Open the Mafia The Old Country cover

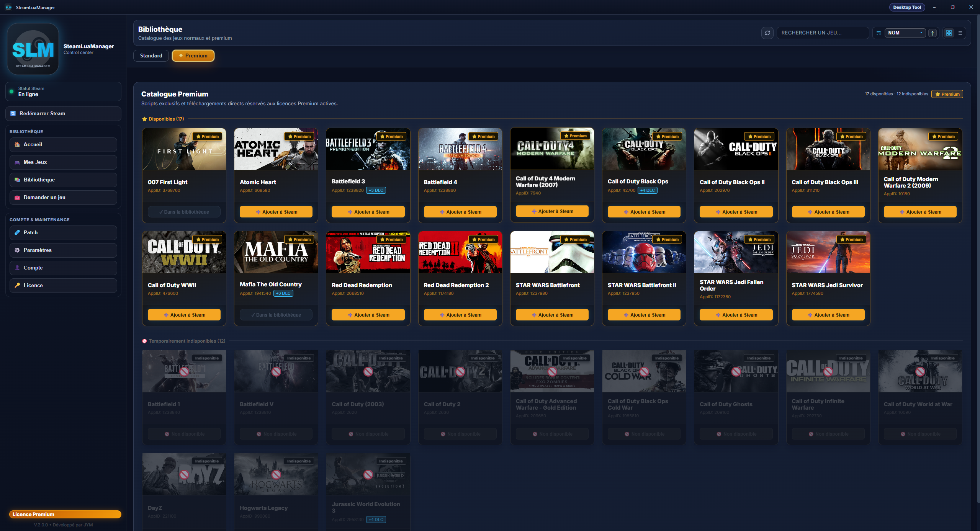pos(276,252)
